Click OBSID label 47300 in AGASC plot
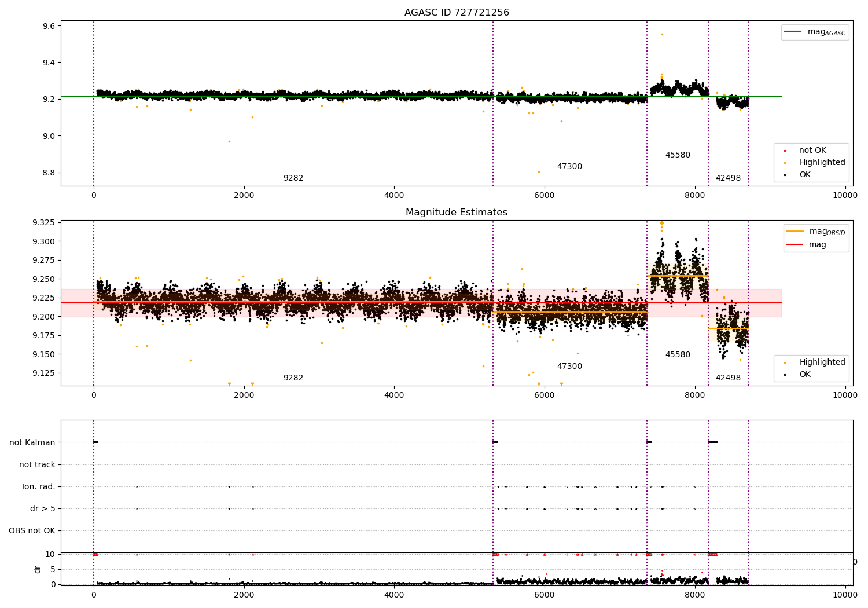 [x=569, y=167]
